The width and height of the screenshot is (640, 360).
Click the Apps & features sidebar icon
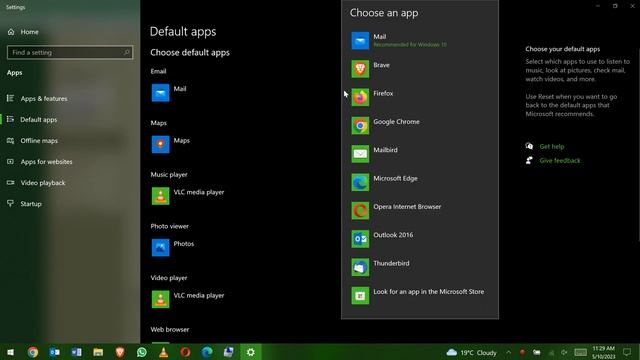pyautogui.click(x=10, y=98)
